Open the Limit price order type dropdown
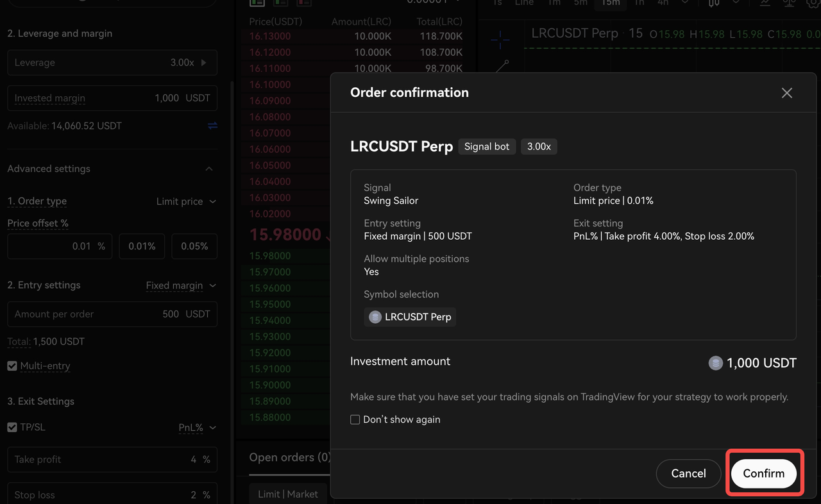Image resolution: width=821 pixels, height=504 pixels. (x=186, y=201)
